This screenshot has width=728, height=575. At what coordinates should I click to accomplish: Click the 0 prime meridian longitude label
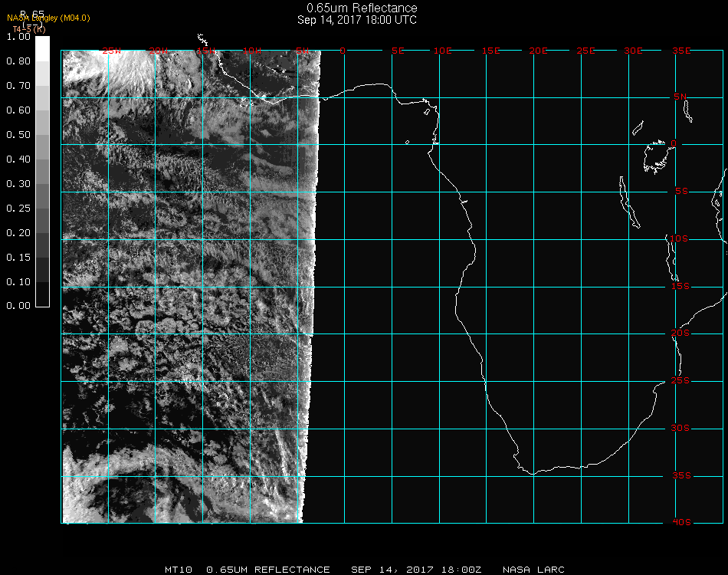[x=343, y=51]
